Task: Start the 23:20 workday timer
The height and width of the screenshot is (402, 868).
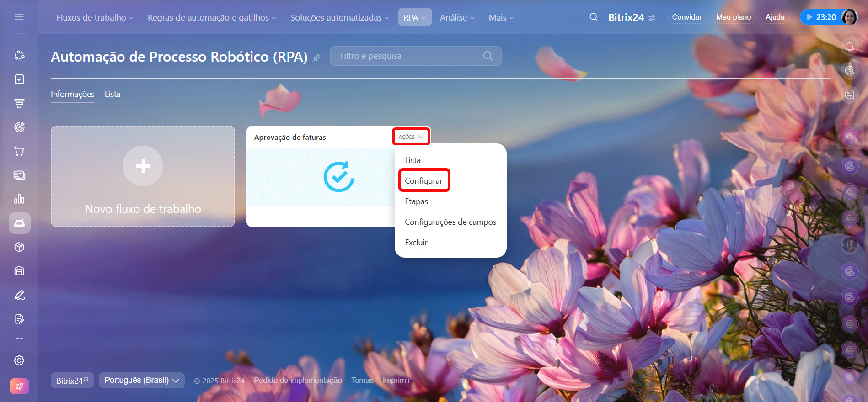Action: (x=821, y=17)
